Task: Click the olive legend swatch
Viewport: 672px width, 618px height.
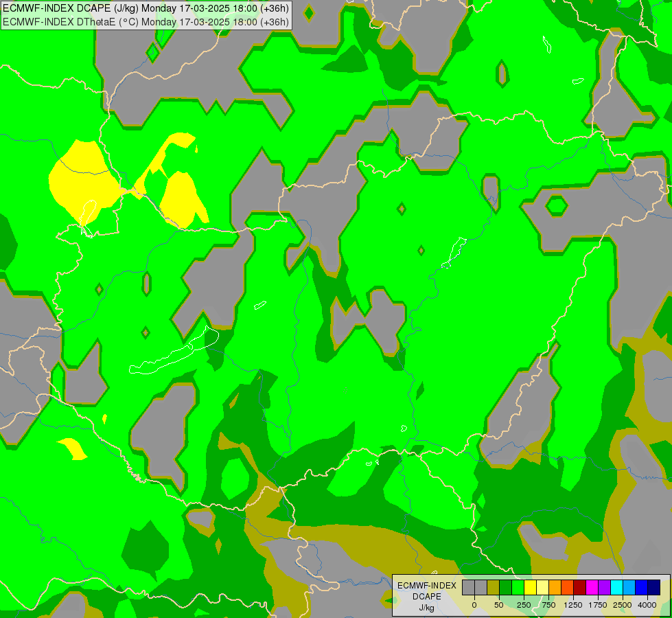Action: tap(494, 587)
